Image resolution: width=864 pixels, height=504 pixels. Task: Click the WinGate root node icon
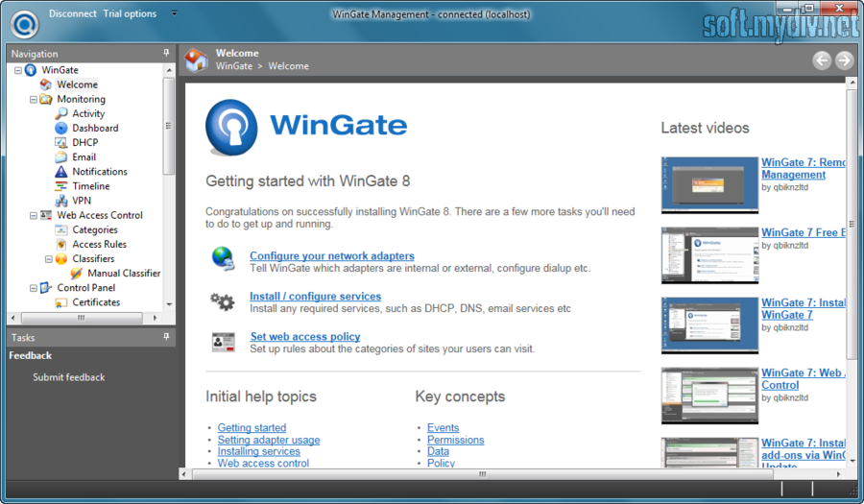click(x=31, y=70)
